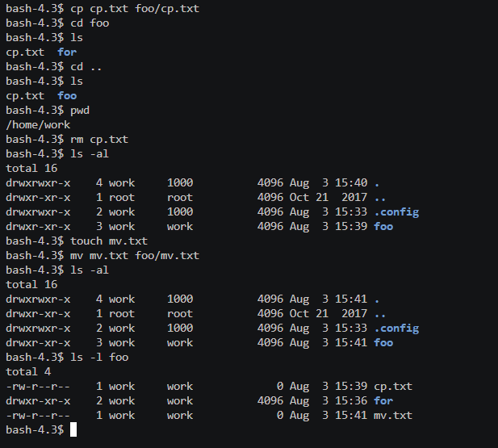Click 'cp.txt' file name in the 15:39 listing row

coord(393,387)
